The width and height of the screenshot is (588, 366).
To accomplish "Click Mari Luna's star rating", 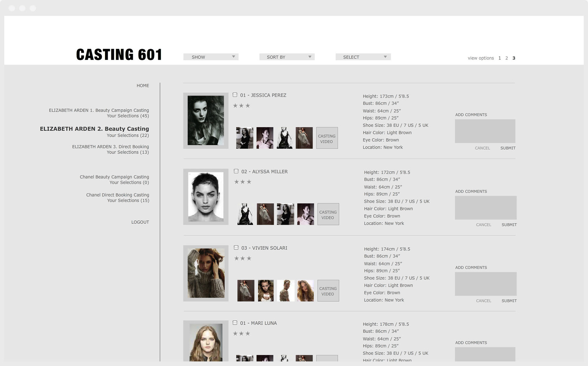I will (241, 334).
